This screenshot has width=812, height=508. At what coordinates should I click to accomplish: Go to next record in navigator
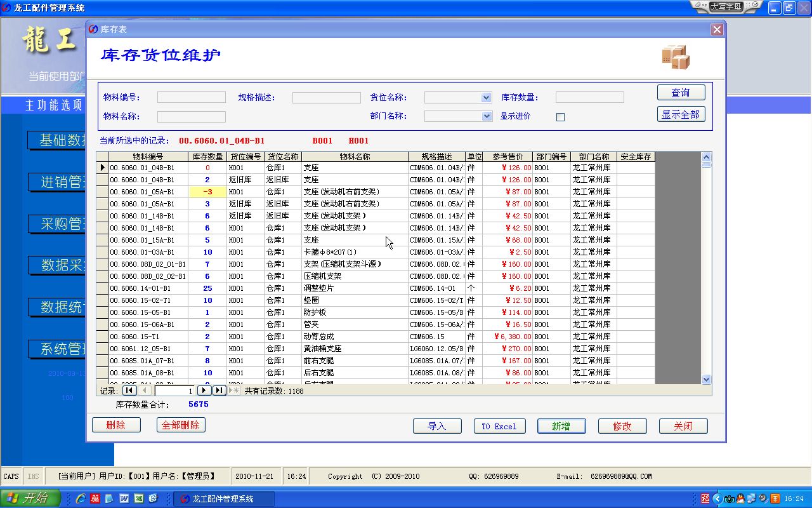204,391
